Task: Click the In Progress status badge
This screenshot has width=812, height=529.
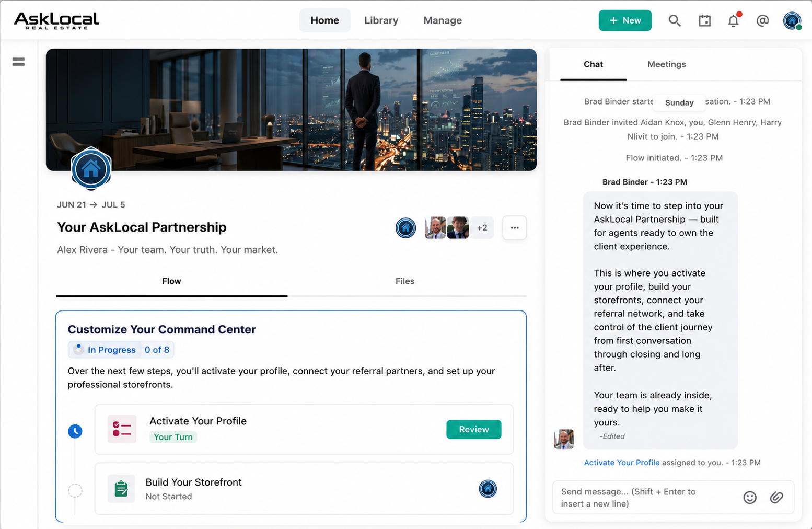Action: 105,350
